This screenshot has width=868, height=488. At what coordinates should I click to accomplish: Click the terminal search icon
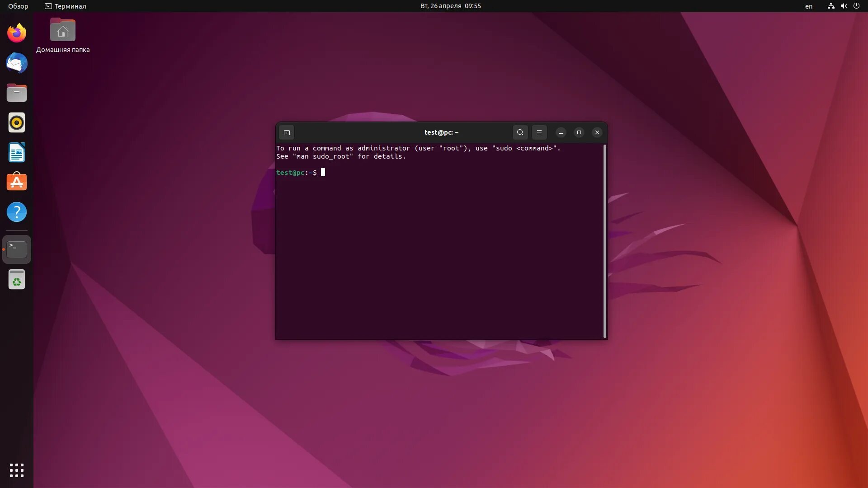pyautogui.click(x=520, y=132)
